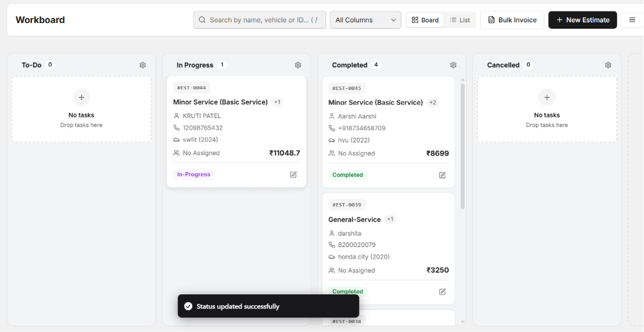Click #EST-0038 ID tag

click(x=347, y=321)
